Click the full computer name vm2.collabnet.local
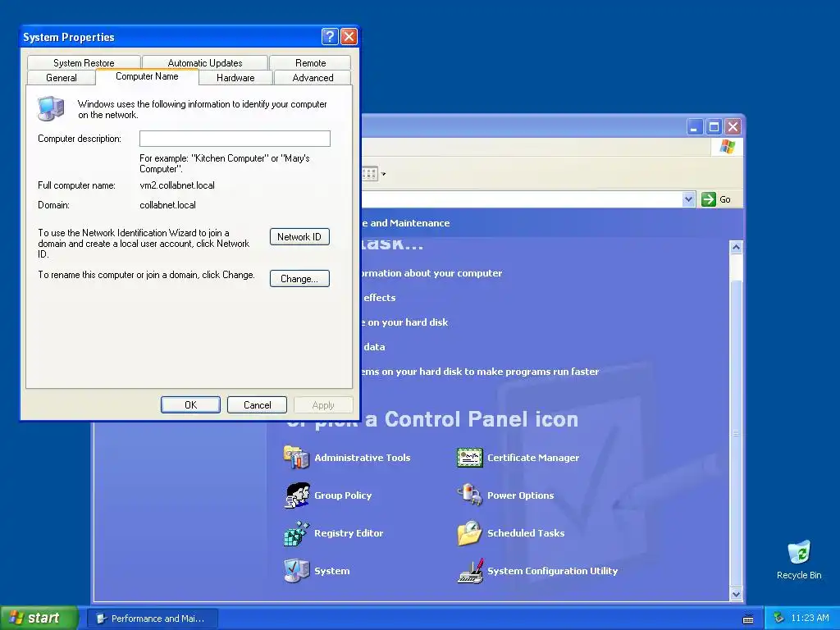This screenshot has height=630, width=840. (177, 185)
